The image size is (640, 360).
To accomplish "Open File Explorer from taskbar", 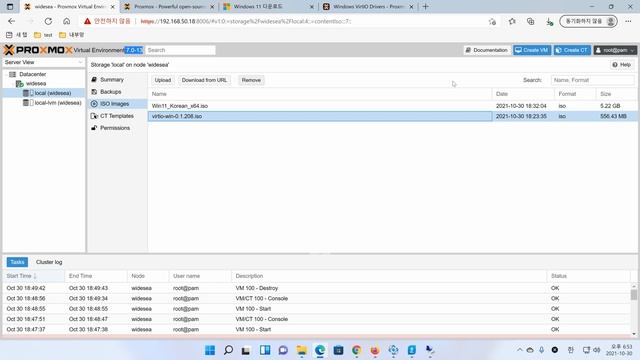I will (302, 350).
